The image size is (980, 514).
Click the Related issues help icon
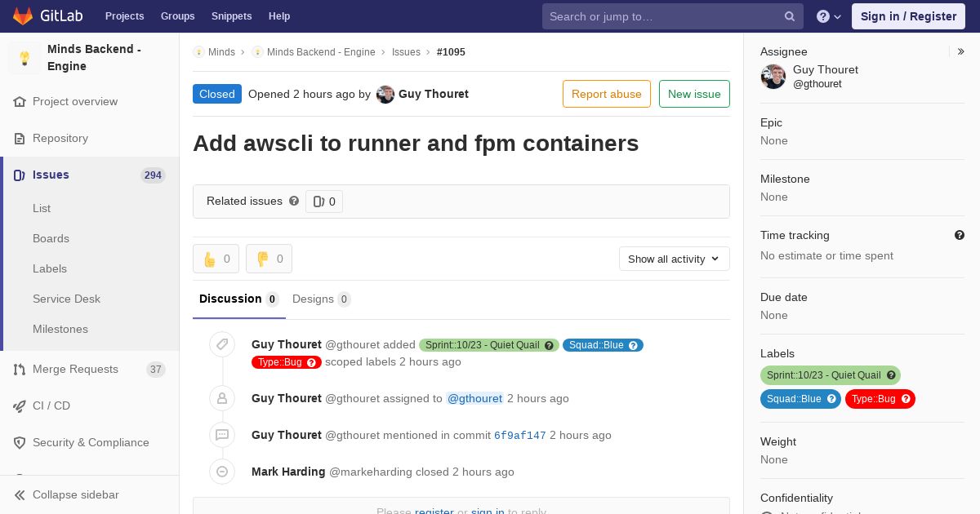pyautogui.click(x=294, y=201)
